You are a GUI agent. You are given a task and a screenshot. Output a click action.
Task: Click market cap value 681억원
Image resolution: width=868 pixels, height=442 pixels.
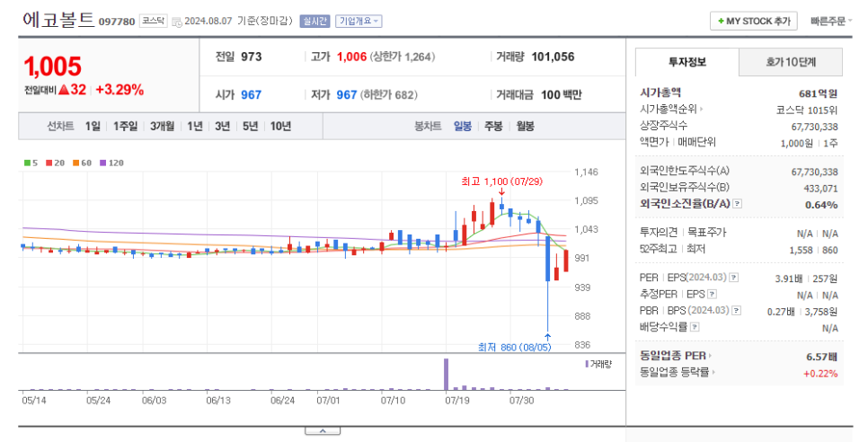819,93
